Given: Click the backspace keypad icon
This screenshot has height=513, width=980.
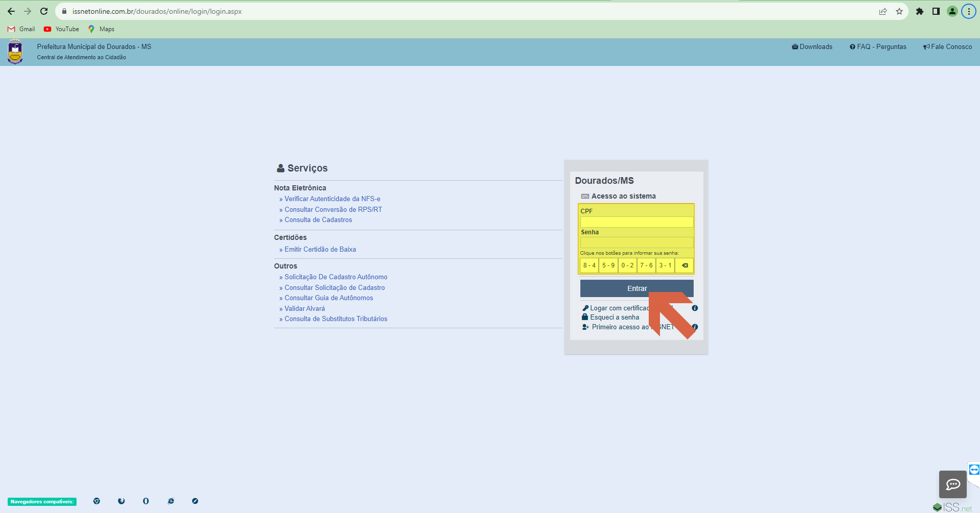Looking at the screenshot, I should click(684, 265).
